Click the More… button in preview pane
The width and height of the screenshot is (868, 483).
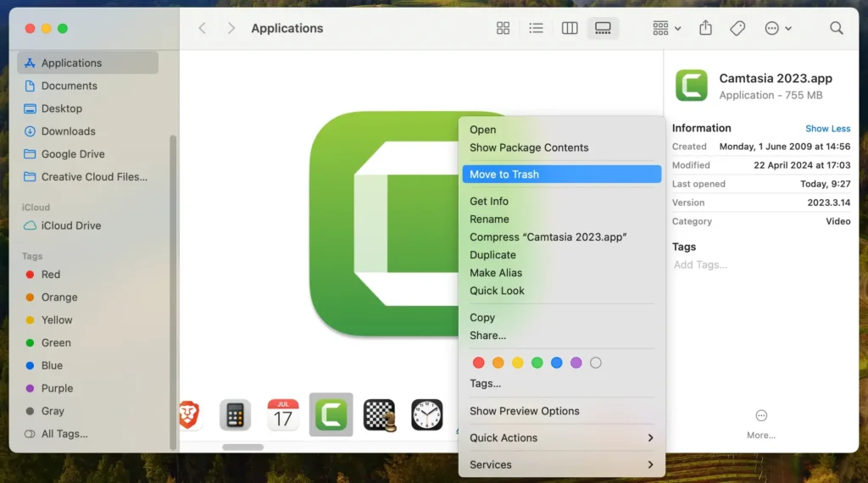tap(761, 425)
